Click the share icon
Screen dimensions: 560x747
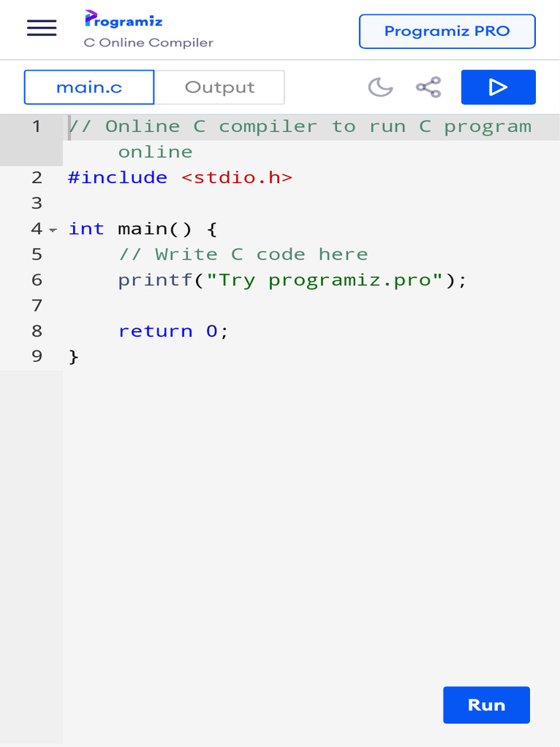click(x=429, y=88)
